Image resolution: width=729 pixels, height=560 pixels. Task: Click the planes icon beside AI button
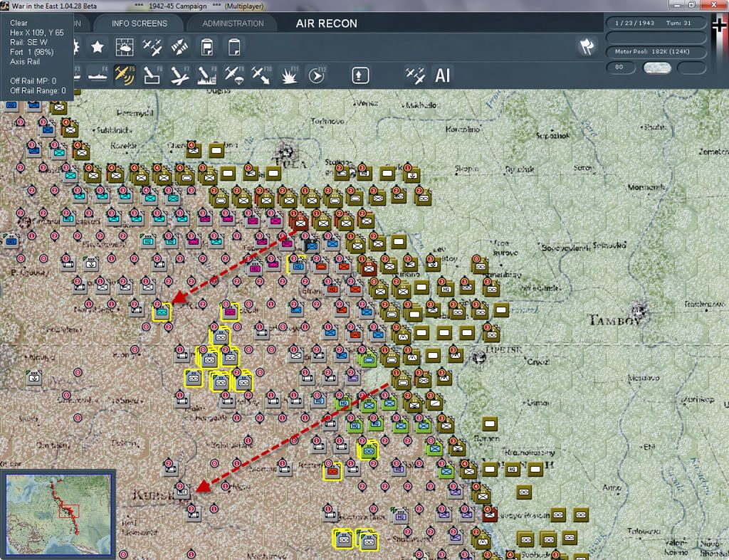[x=415, y=75]
